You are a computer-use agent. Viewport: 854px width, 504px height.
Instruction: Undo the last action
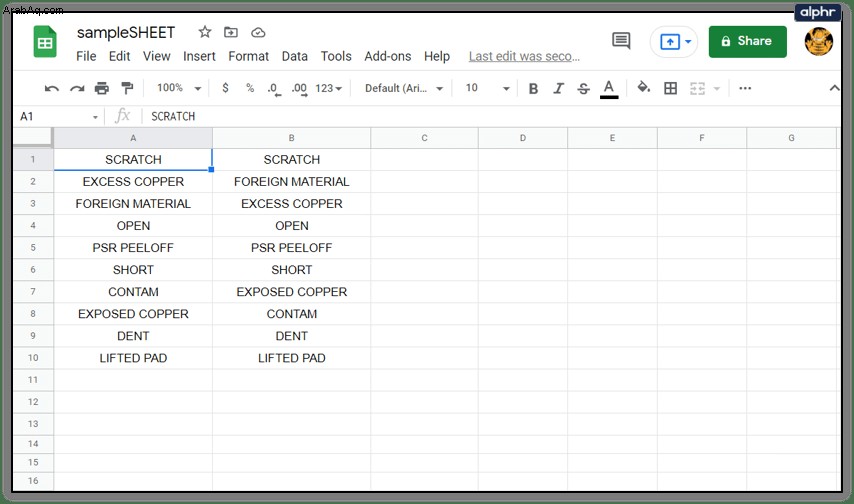point(52,88)
